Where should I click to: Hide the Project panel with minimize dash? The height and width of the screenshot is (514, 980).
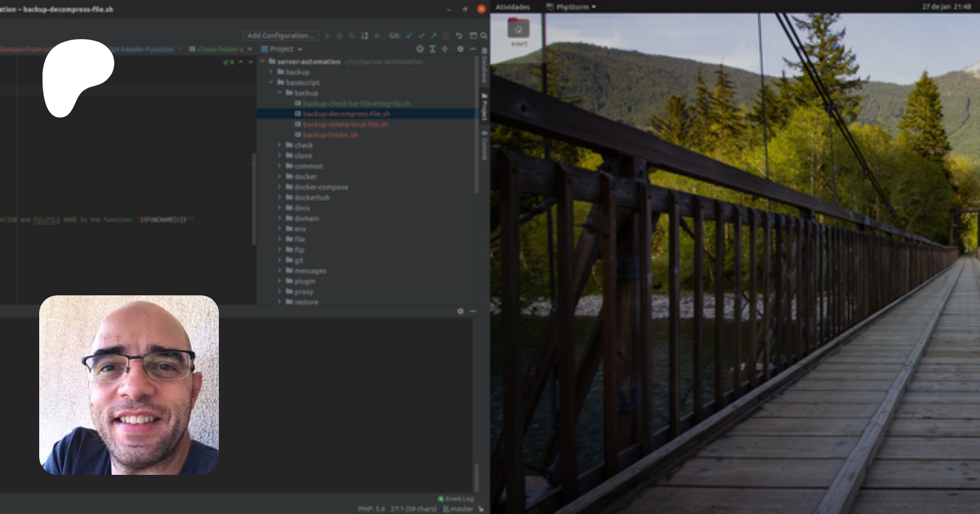tap(473, 49)
